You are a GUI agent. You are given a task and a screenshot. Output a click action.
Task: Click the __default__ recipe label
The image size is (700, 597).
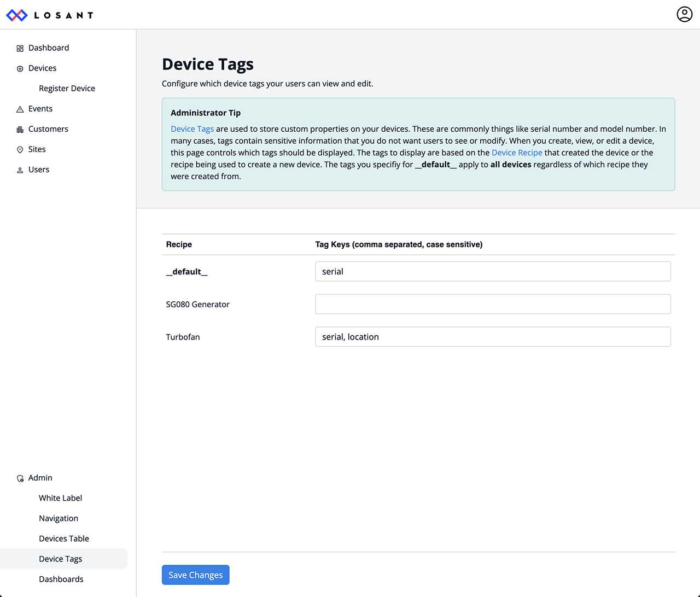(x=186, y=271)
